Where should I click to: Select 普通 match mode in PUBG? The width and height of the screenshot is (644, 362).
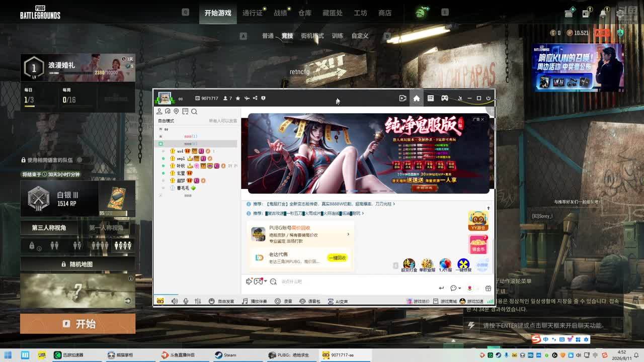[x=268, y=36]
